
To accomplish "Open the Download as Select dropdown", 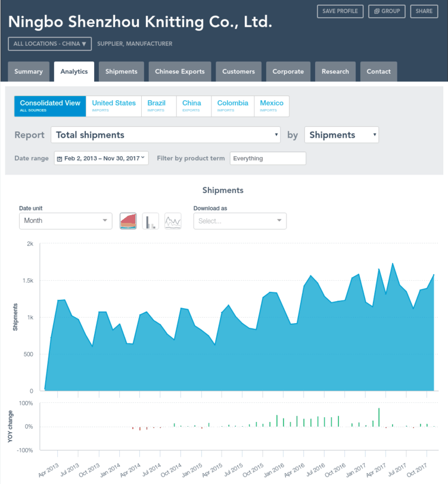I will tap(240, 221).
